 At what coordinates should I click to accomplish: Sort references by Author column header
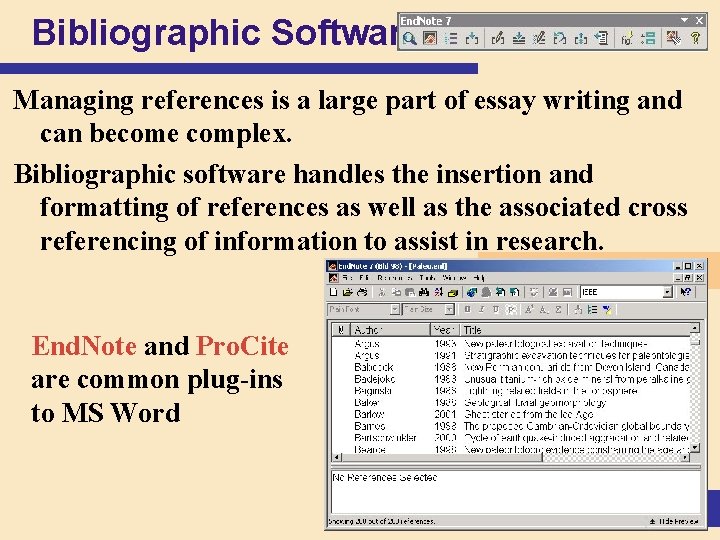pyautogui.click(x=390, y=330)
